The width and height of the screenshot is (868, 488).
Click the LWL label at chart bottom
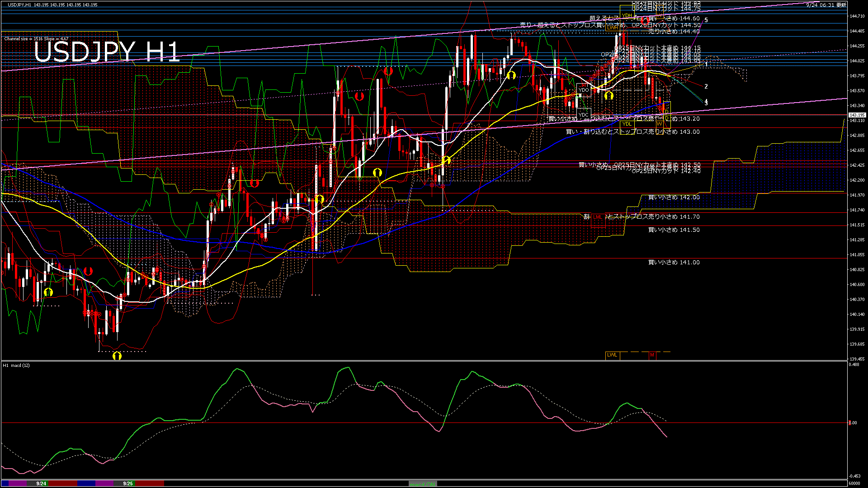tap(612, 355)
